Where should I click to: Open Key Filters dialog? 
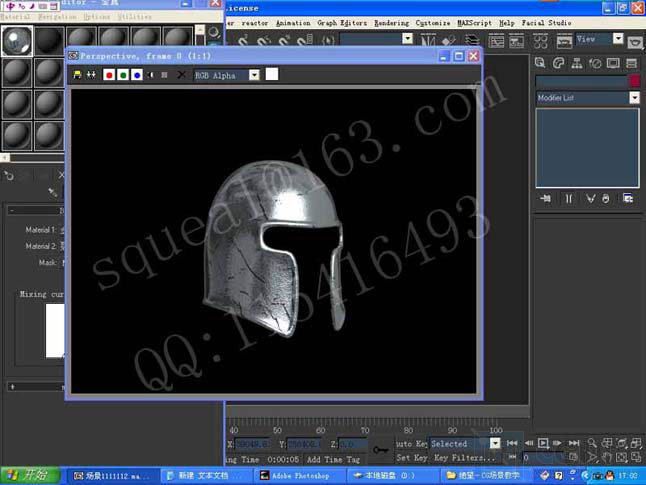[464, 457]
